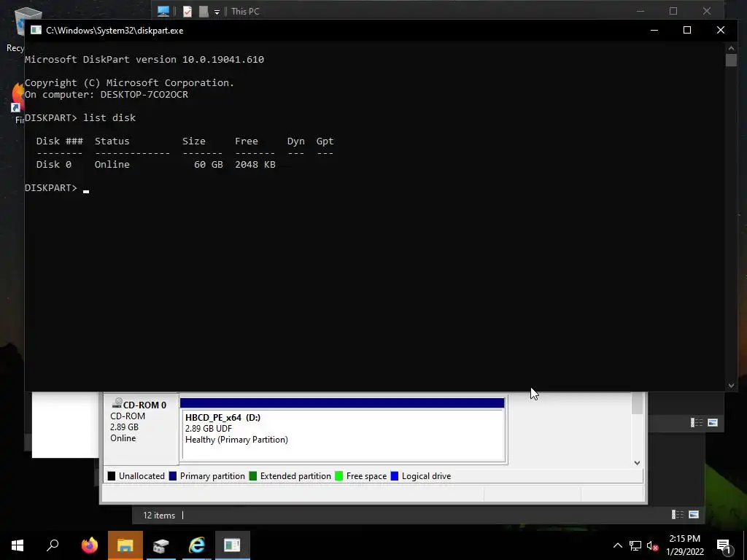Click the 'Unallocated' legend label
747x560 pixels.
pos(142,476)
